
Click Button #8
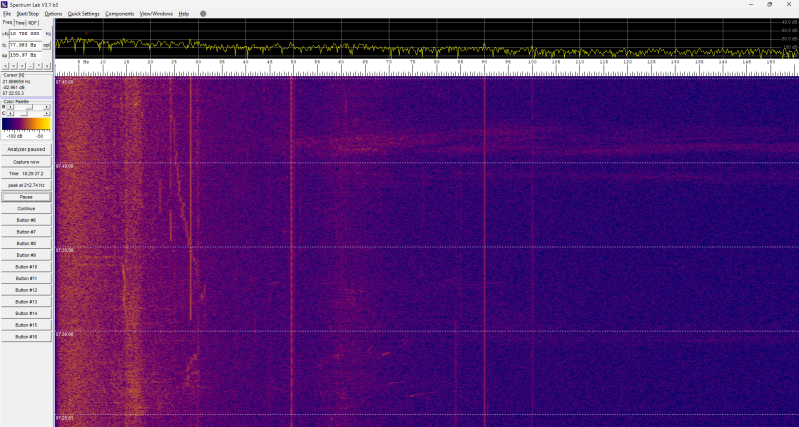coord(26,244)
